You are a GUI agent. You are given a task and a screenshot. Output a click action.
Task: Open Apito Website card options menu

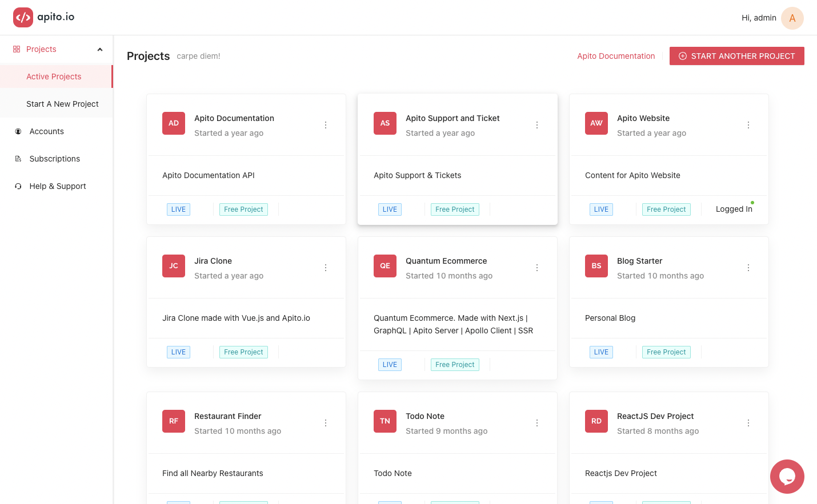pyautogui.click(x=748, y=125)
